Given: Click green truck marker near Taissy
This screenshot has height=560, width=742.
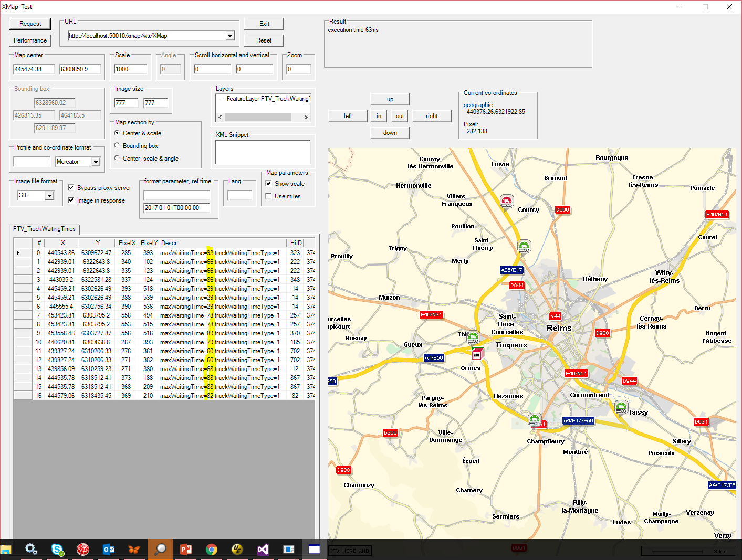Looking at the screenshot, I should (621, 407).
